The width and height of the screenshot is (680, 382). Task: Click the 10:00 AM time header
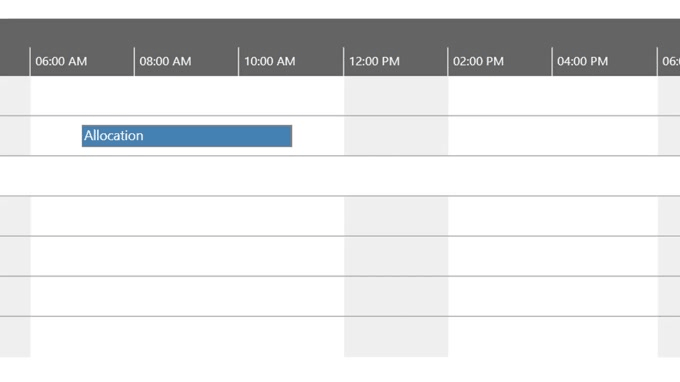point(270,61)
